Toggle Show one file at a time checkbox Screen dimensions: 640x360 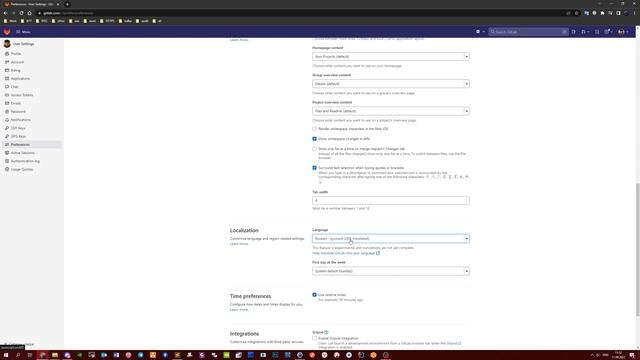(314, 149)
